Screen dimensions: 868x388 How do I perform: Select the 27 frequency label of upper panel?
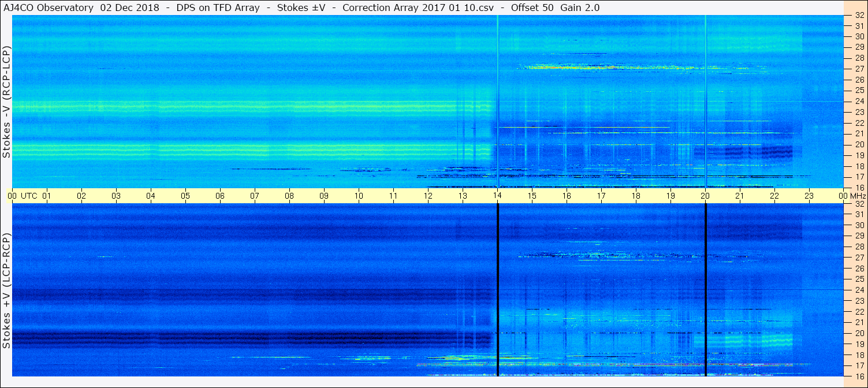click(x=859, y=69)
